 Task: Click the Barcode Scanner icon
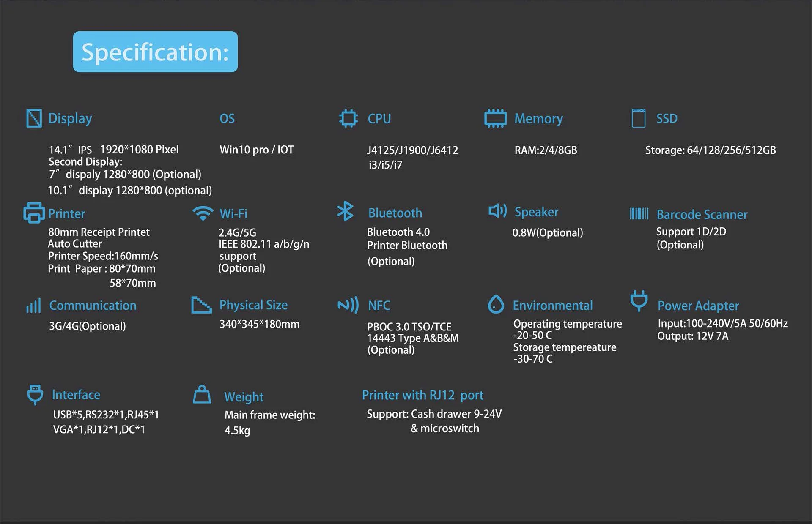tap(639, 213)
